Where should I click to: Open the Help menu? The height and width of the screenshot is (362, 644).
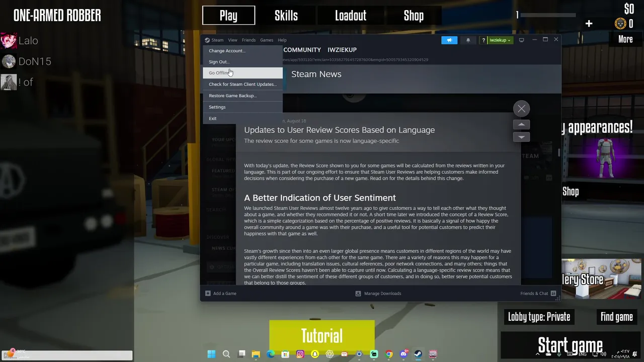click(282, 40)
